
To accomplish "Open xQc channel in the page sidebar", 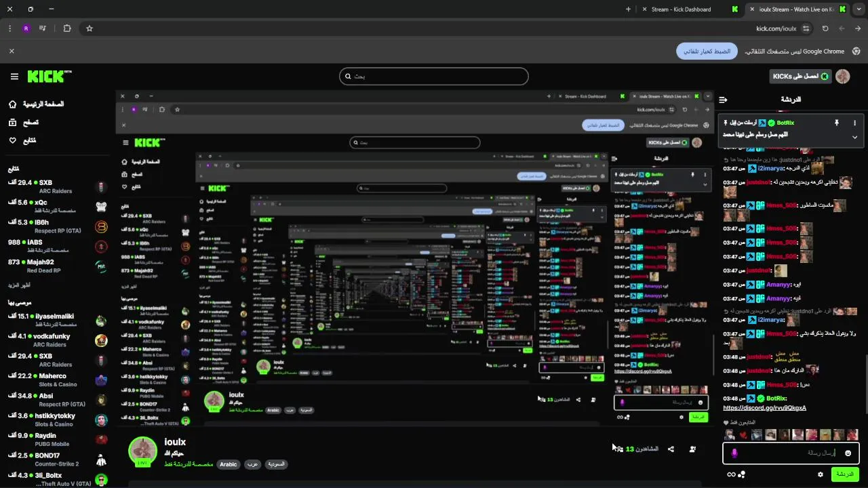I will 58,206.
